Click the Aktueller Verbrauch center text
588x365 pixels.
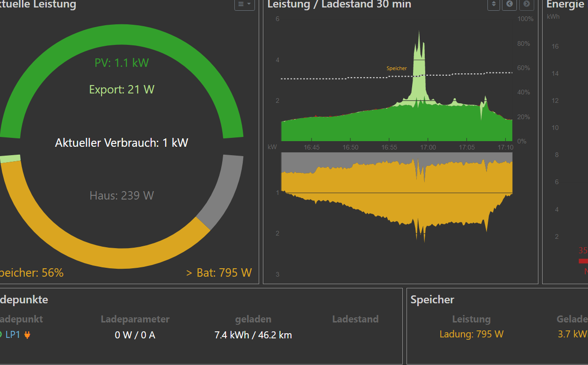(x=122, y=143)
